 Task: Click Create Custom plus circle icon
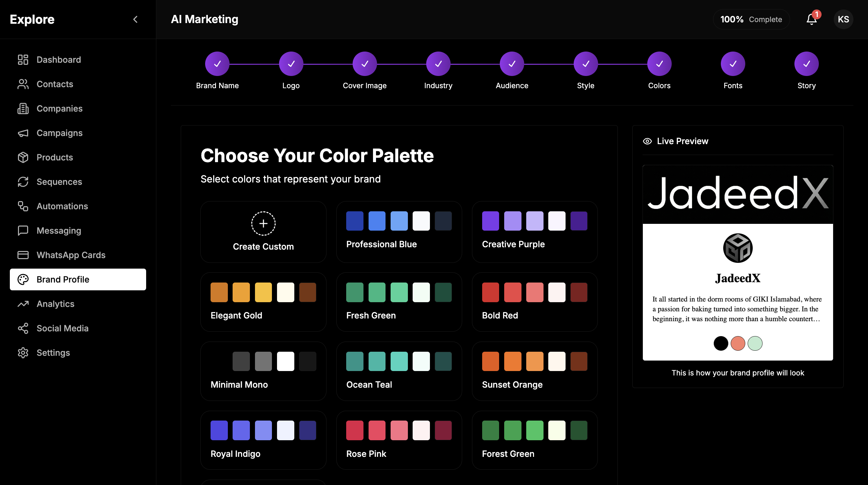pyautogui.click(x=263, y=224)
